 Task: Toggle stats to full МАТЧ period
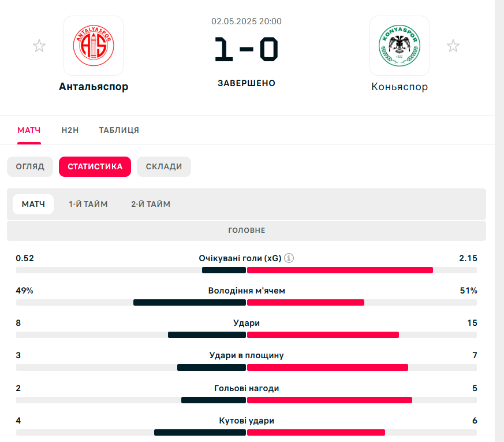click(x=33, y=204)
